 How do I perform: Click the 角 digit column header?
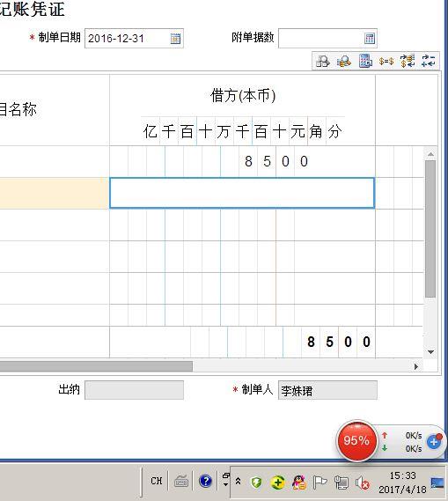click(x=316, y=132)
